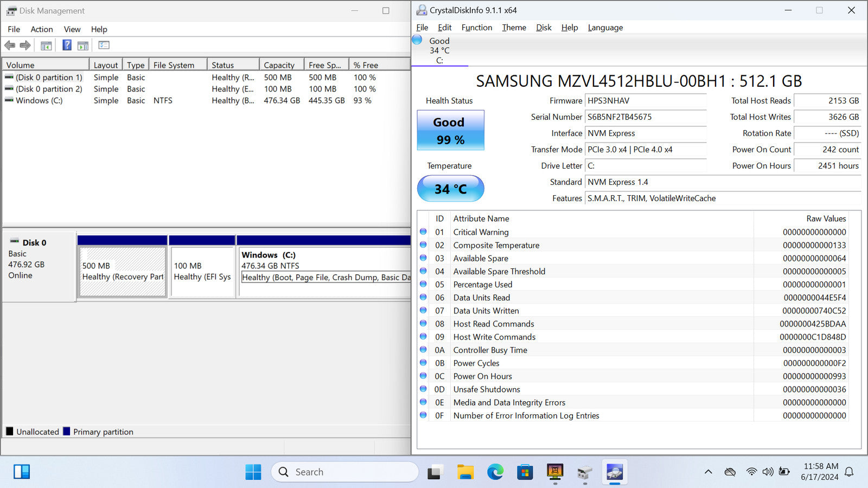Click the Good 99 % health status button

[x=450, y=130]
